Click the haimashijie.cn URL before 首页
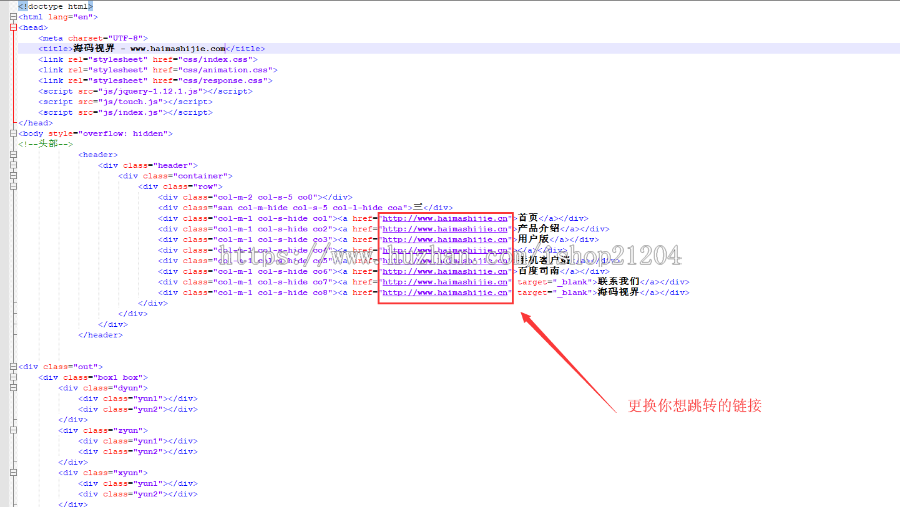Screen dimensions: 900x507 pos(445,218)
